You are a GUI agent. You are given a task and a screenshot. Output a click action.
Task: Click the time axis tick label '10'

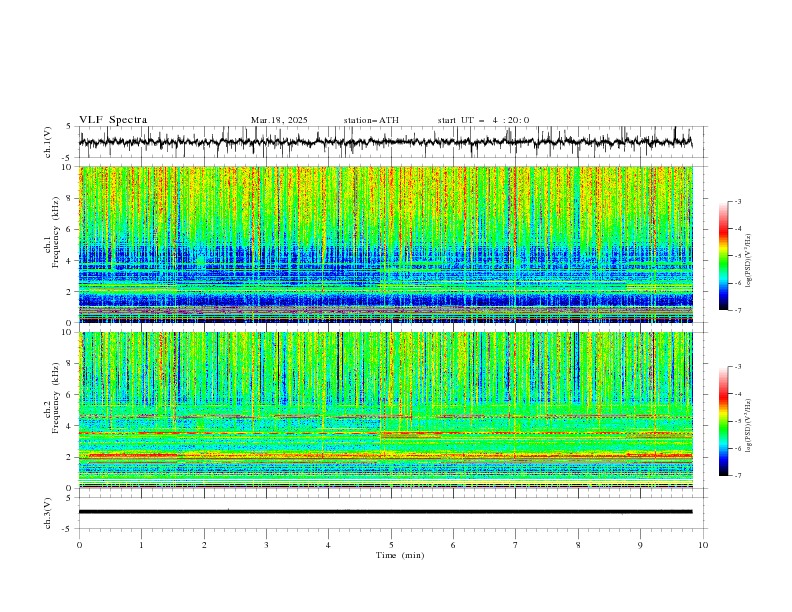pos(703,545)
